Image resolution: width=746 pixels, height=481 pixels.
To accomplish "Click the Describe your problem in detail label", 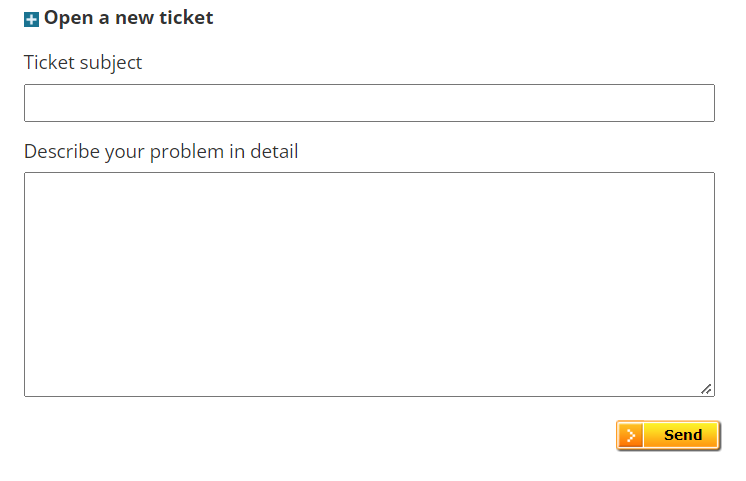I will point(161,152).
